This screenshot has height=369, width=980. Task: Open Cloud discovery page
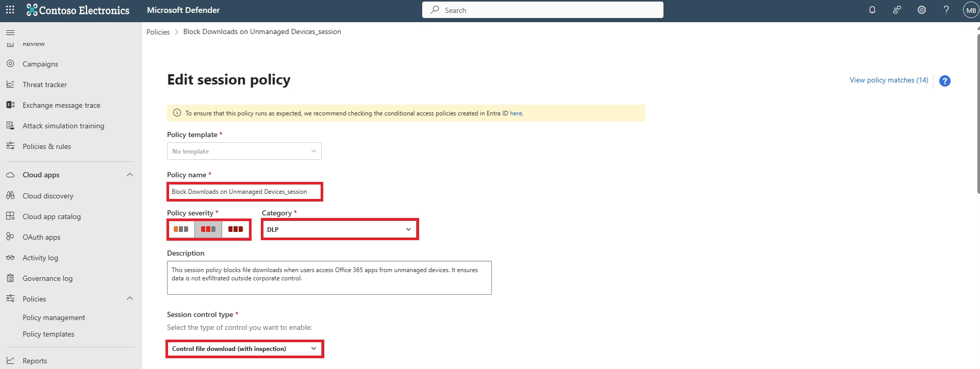click(x=48, y=196)
